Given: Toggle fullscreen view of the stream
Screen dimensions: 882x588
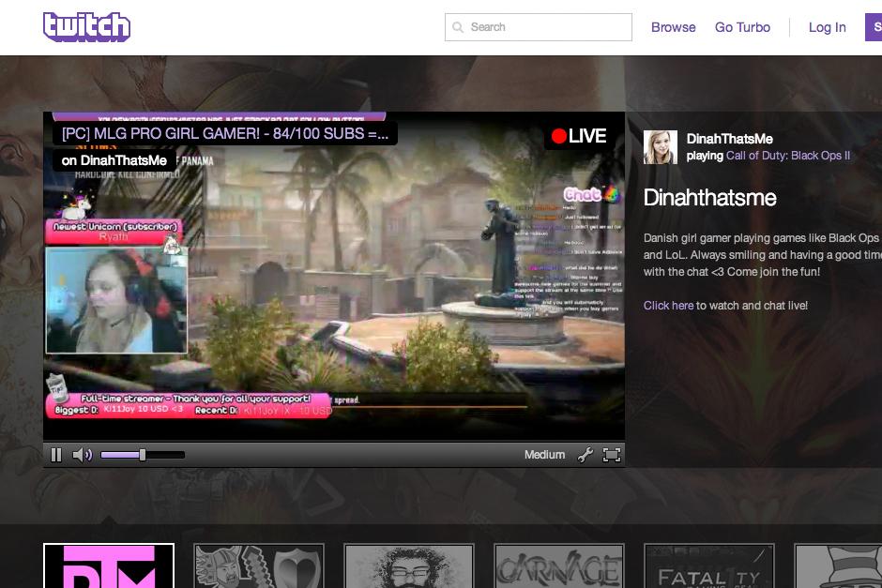Looking at the screenshot, I should 611,454.
